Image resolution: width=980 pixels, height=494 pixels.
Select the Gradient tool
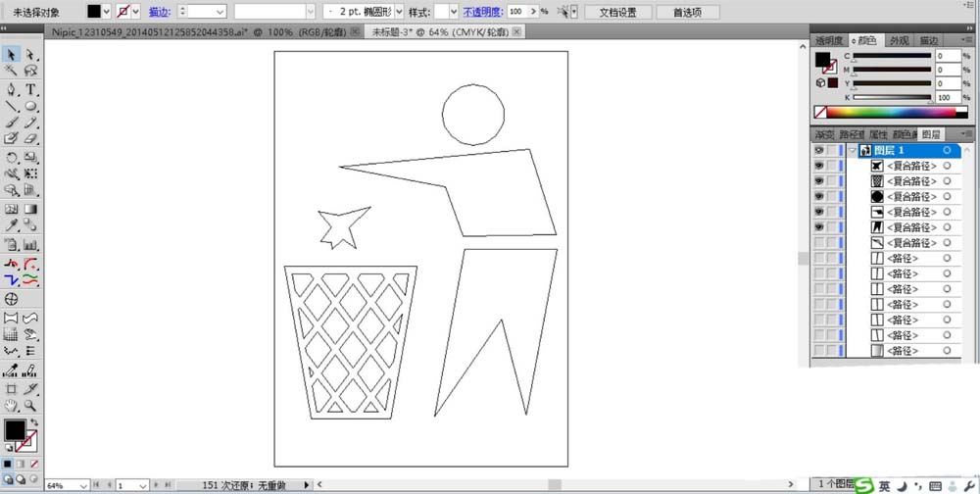tap(30, 210)
